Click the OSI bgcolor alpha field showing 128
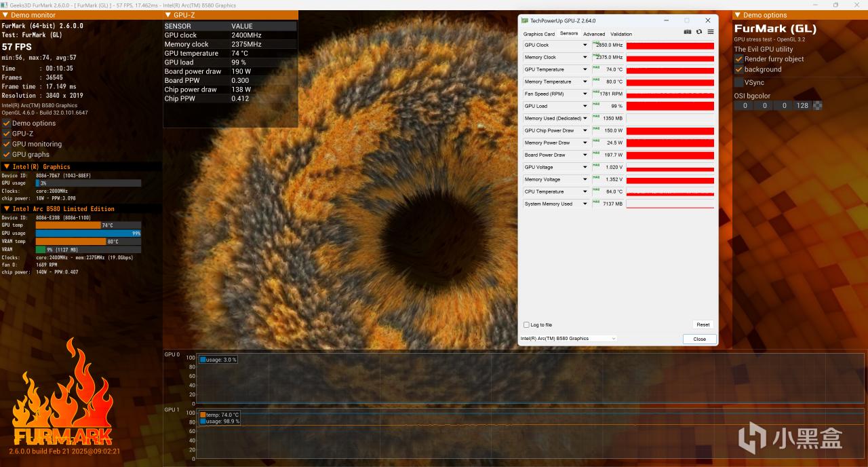 click(x=803, y=105)
